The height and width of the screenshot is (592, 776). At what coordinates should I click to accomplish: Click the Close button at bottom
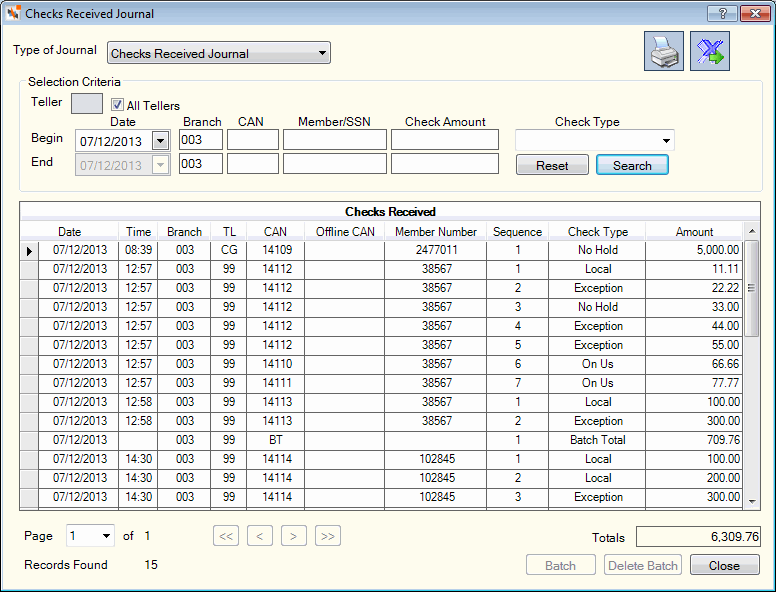[725, 565]
